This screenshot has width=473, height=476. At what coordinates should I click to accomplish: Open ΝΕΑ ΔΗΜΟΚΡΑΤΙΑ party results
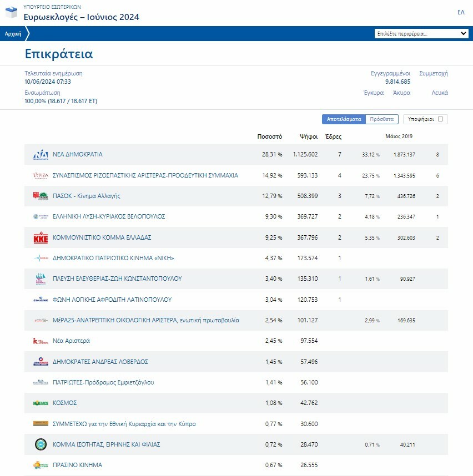(78, 154)
